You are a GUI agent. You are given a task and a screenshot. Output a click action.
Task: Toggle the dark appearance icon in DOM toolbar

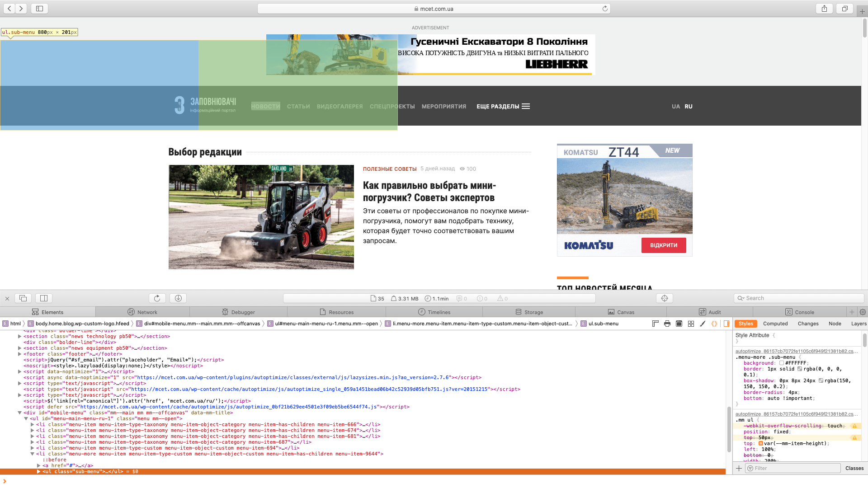679,324
